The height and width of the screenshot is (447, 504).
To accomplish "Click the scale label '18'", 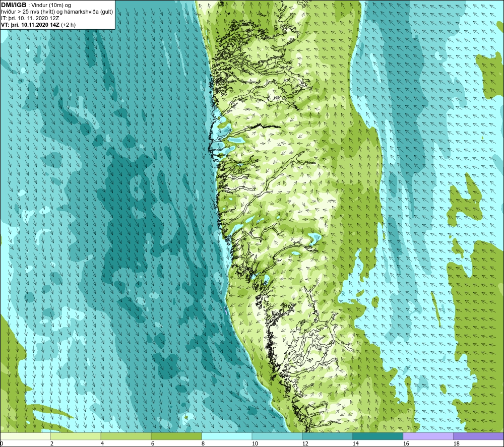I will point(456,443).
